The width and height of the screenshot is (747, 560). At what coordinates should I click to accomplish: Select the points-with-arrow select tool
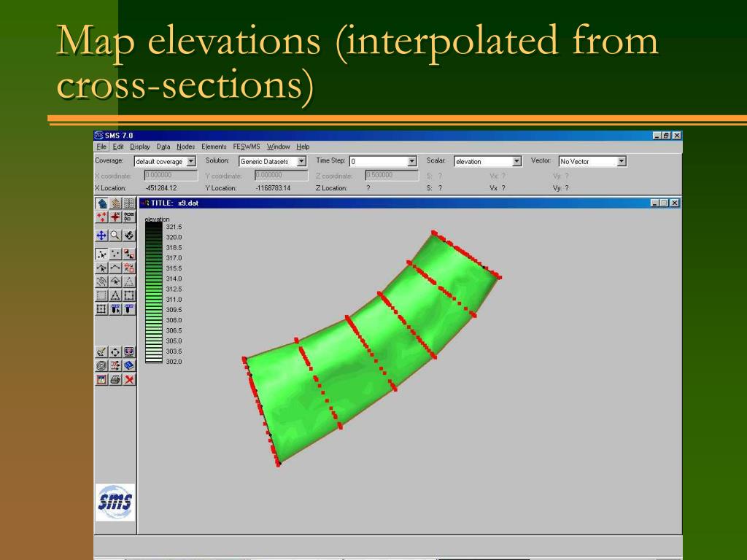(x=101, y=254)
